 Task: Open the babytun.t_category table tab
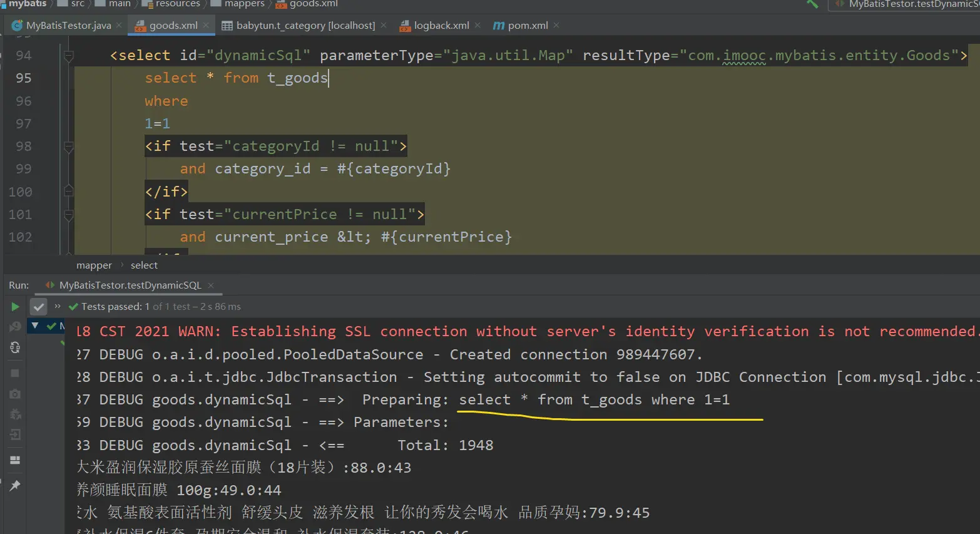tap(305, 26)
